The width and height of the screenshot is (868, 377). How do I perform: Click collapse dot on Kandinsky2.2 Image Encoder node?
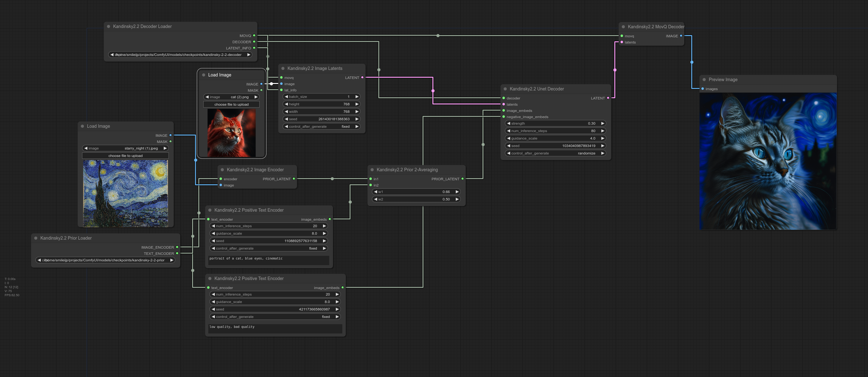click(222, 170)
